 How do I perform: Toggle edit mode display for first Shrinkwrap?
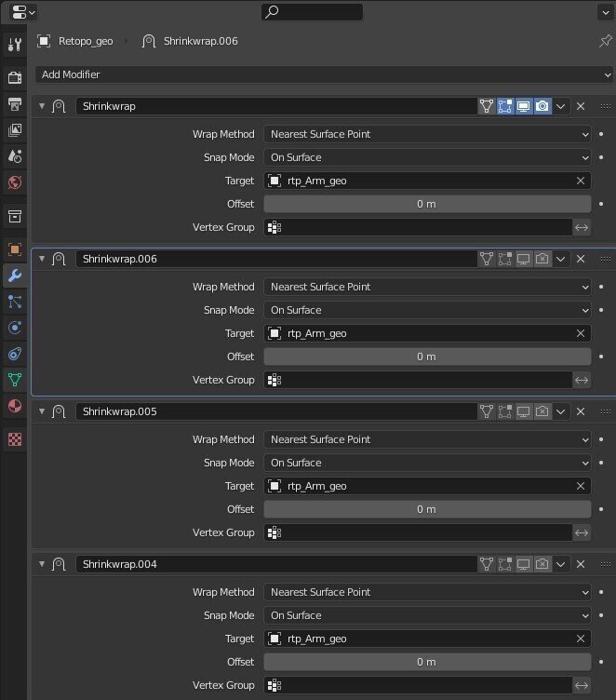504,107
